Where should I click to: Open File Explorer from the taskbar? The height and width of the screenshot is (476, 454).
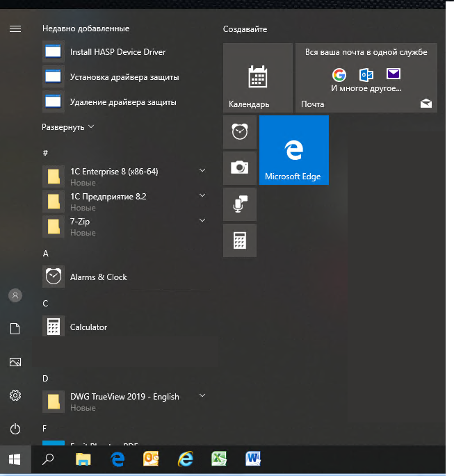(x=83, y=459)
